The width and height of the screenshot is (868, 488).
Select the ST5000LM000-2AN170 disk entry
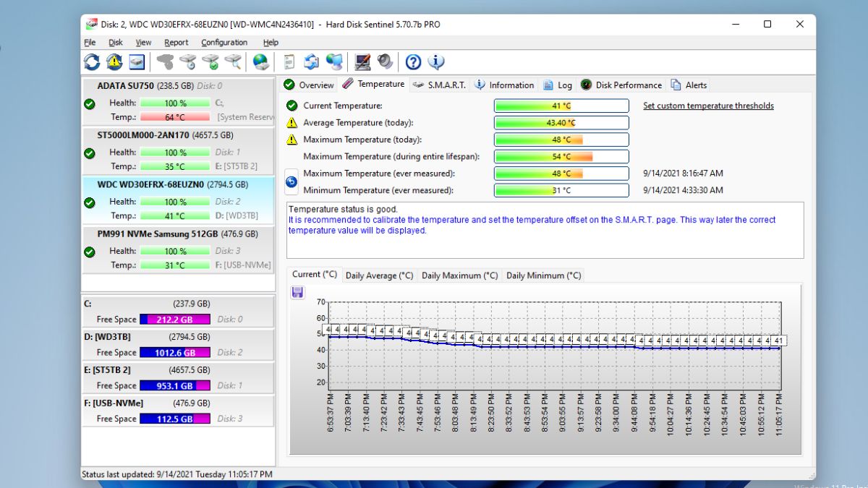pyautogui.click(x=178, y=150)
